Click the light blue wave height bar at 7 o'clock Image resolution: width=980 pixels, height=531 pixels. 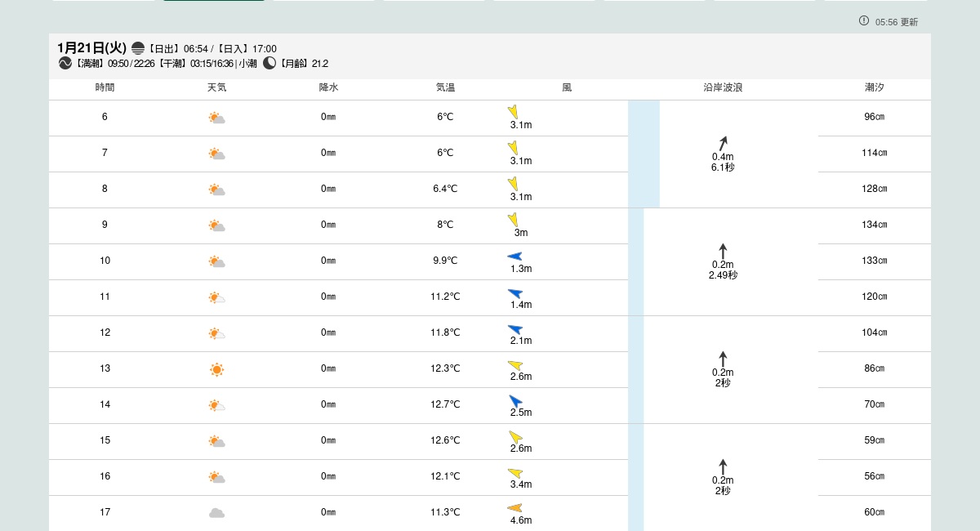click(x=644, y=154)
